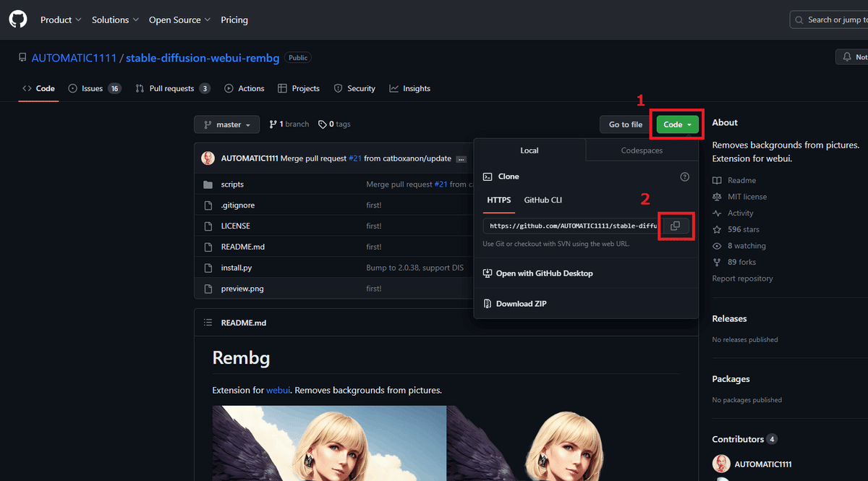
Task: Open the Actions tab
Action: [x=244, y=88]
